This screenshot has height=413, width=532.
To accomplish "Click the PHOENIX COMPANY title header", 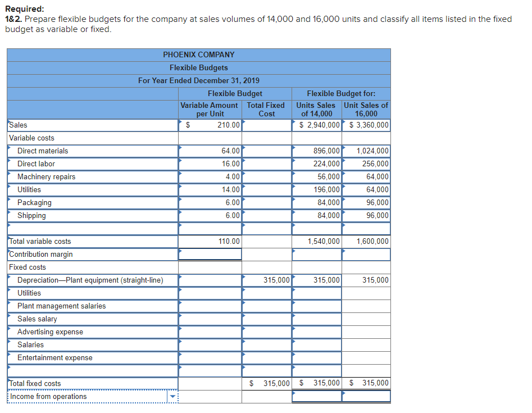I will click(198, 55).
